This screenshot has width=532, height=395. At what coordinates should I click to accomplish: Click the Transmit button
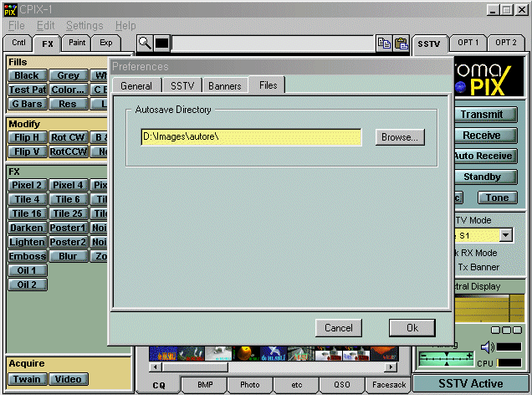pos(486,115)
